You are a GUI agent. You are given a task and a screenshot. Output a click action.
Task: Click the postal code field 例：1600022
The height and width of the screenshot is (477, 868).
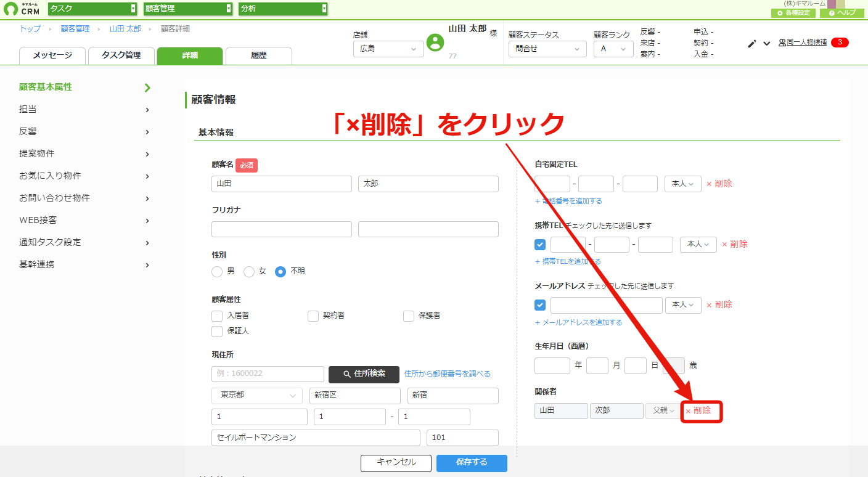click(x=268, y=374)
